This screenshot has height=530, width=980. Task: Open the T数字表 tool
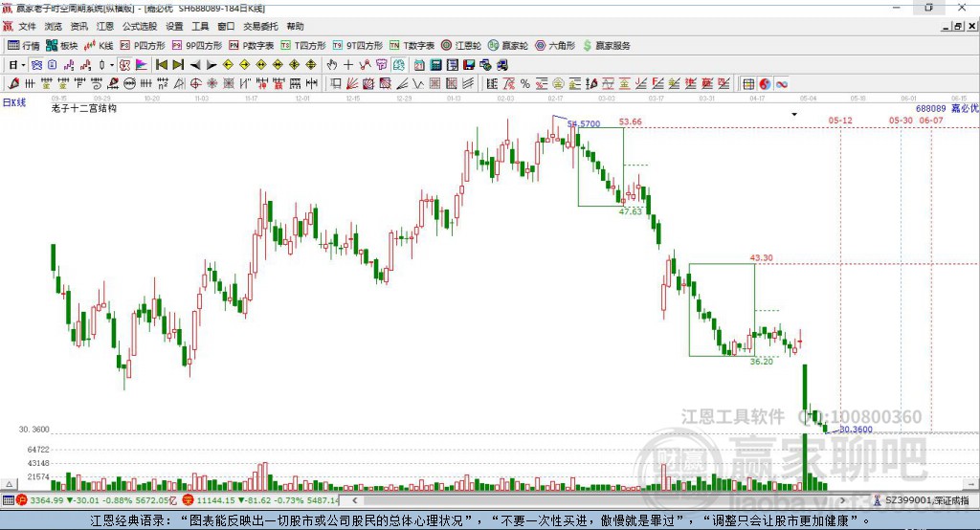point(412,46)
